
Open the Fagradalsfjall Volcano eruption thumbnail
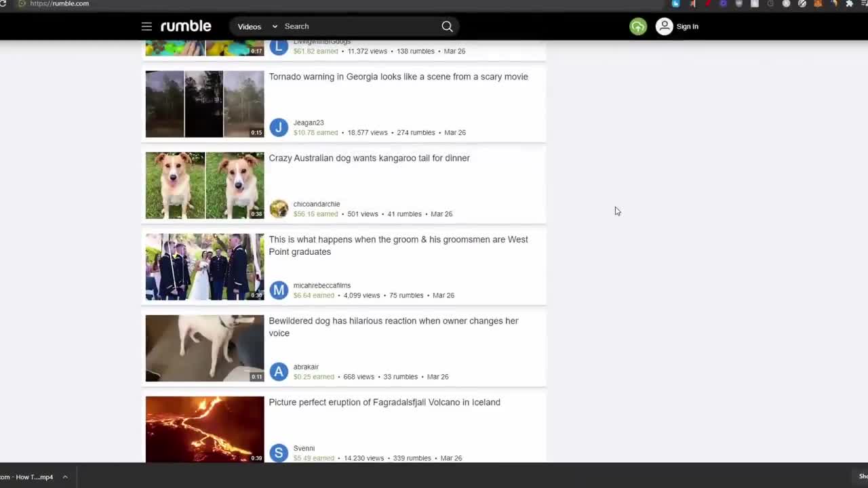[x=205, y=430]
